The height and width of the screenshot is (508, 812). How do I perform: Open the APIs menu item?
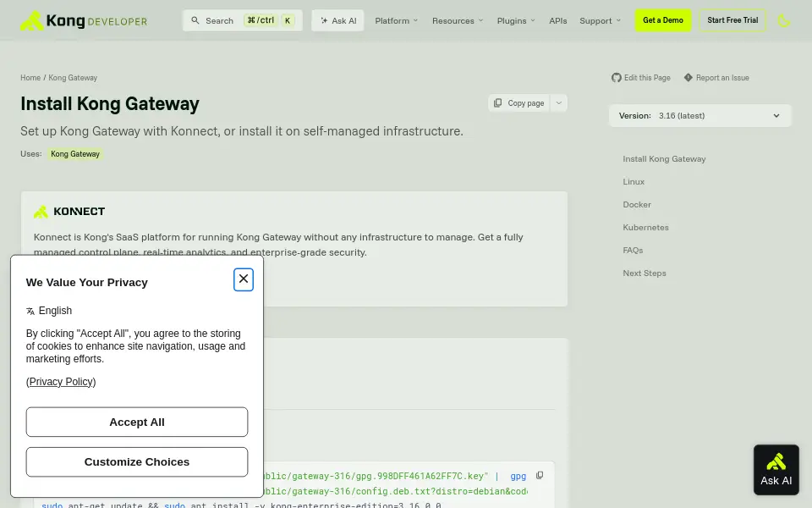pos(557,20)
